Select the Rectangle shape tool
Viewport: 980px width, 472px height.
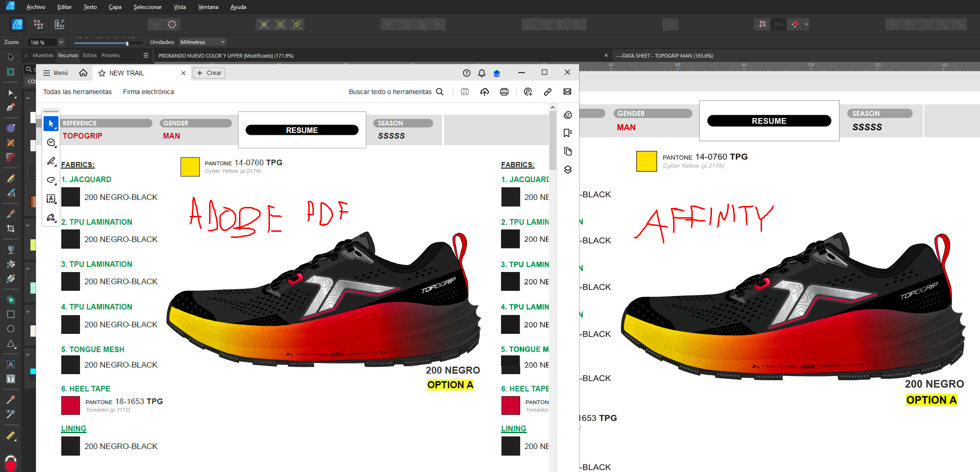coord(11,314)
